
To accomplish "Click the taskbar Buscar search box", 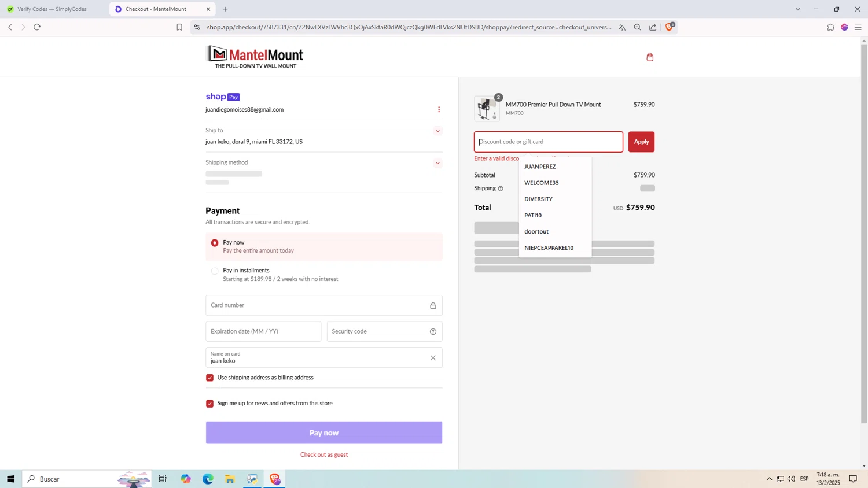I will (87, 479).
